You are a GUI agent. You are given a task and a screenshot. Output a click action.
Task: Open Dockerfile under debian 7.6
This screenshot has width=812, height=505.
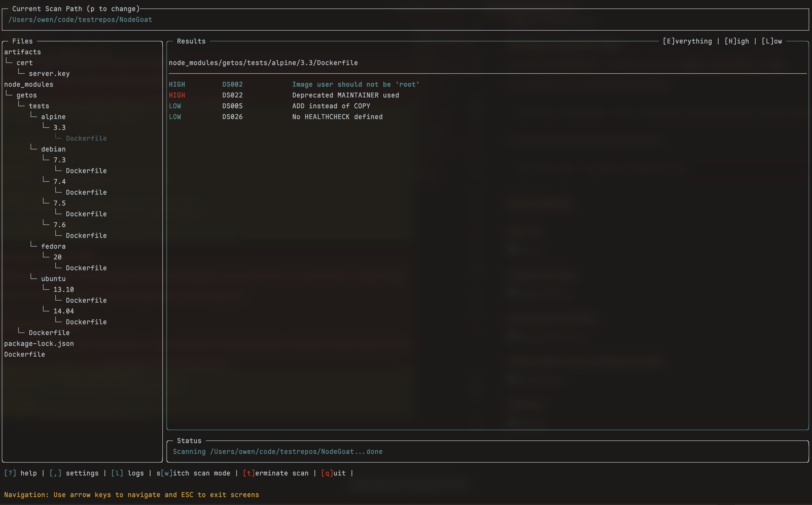pyautogui.click(x=86, y=236)
